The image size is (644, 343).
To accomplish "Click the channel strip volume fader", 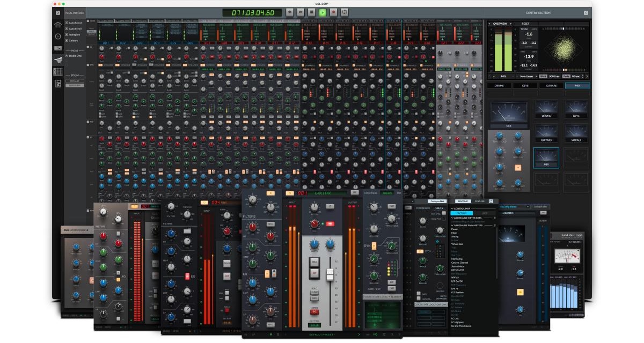I will coord(331,274).
